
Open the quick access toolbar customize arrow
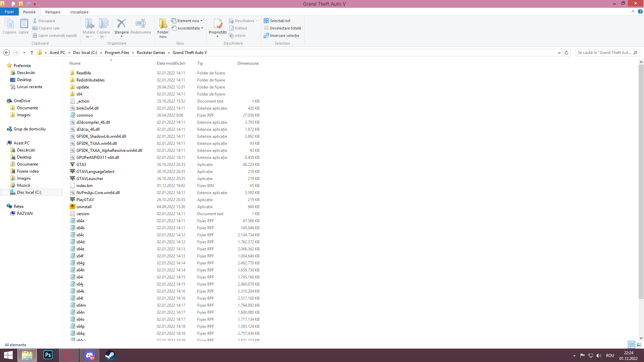[35, 4]
